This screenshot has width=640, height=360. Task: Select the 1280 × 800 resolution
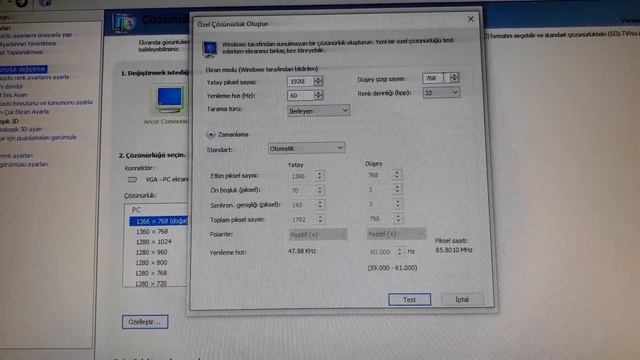151,262
